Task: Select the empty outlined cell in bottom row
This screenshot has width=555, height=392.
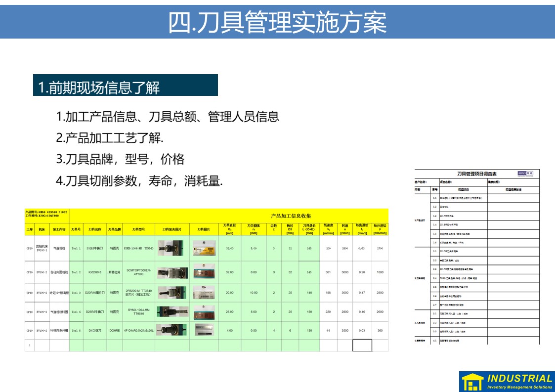Action: tap(362, 345)
